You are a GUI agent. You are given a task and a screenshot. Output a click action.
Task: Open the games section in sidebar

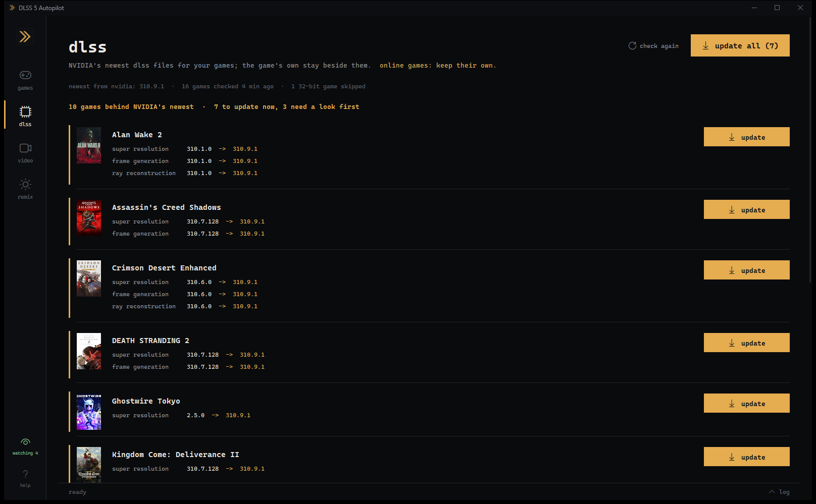click(25, 80)
